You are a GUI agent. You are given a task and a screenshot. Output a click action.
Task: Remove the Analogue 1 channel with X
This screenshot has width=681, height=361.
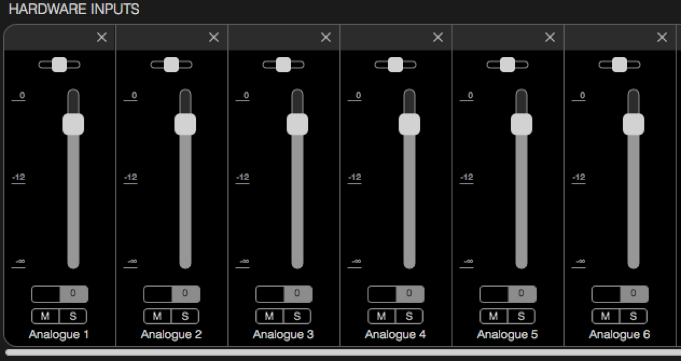tap(102, 38)
